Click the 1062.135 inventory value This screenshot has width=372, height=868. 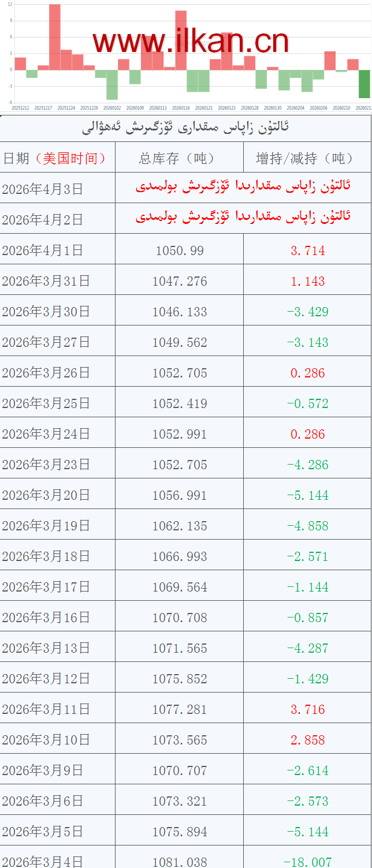tap(179, 526)
